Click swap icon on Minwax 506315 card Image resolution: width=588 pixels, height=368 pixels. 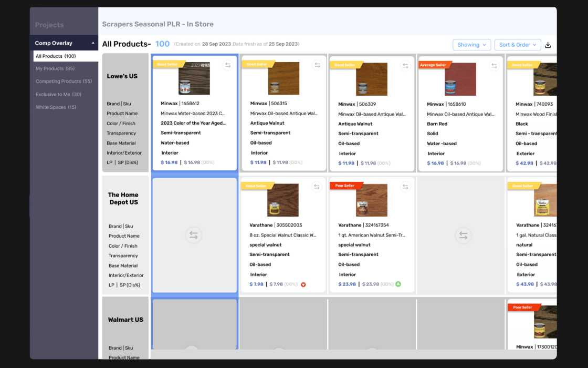(317, 65)
